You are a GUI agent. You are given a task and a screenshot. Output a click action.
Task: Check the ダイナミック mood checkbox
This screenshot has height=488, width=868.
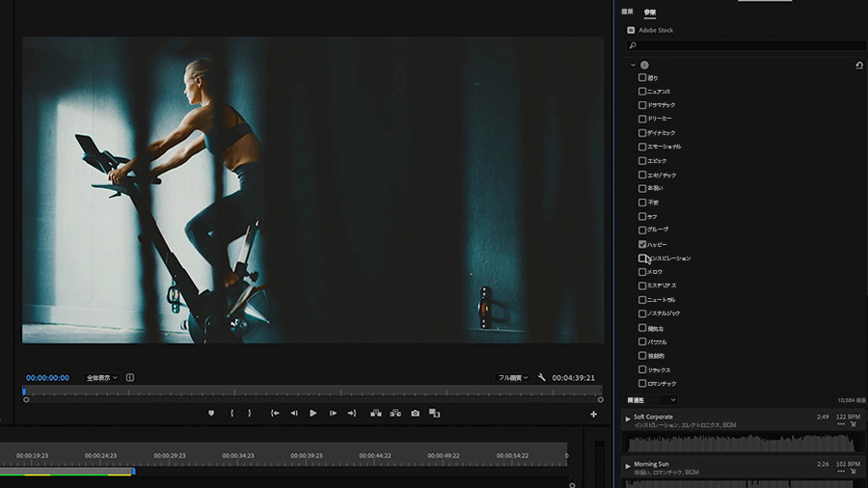click(642, 133)
